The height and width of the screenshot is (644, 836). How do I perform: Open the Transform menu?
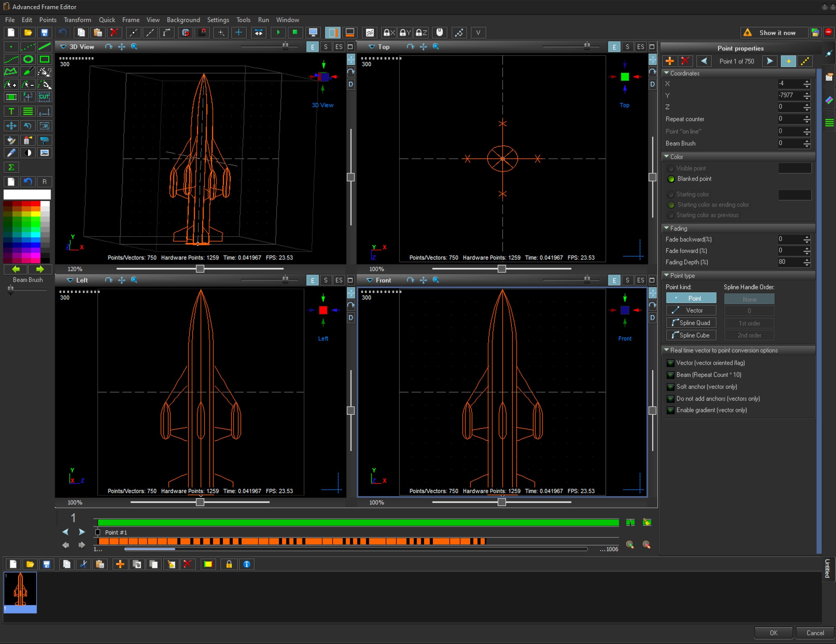point(77,20)
